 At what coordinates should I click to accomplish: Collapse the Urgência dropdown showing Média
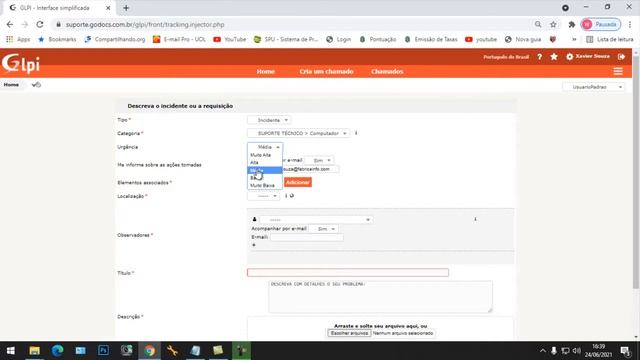click(x=265, y=147)
